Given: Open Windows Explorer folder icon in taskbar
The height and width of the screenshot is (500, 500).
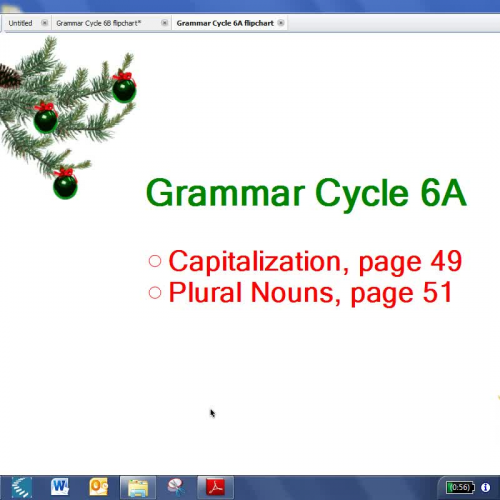Looking at the screenshot, I should pos(138,487).
